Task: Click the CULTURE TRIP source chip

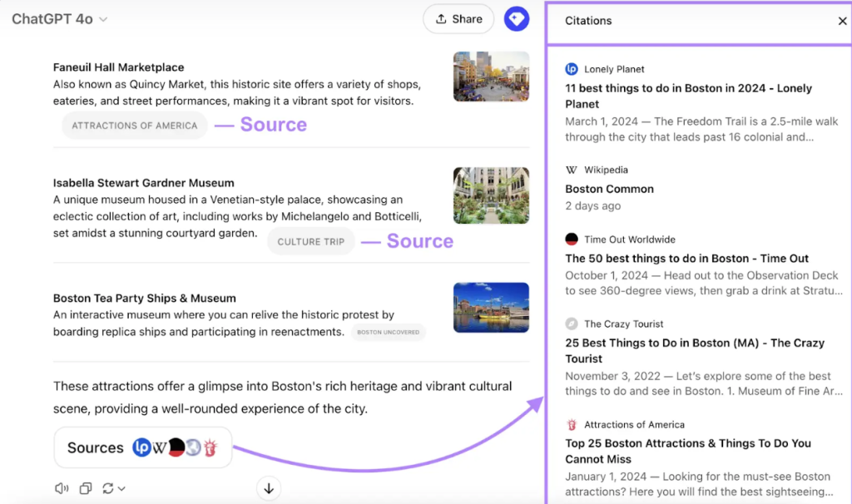Action: pyautogui.click(x=311, y=242)
